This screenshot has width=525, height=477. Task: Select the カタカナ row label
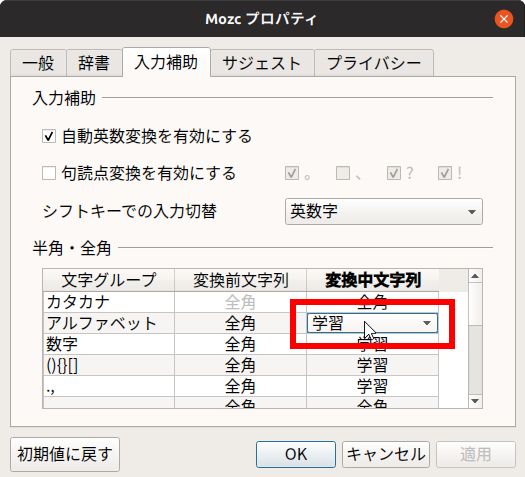(x=108, y=302)
